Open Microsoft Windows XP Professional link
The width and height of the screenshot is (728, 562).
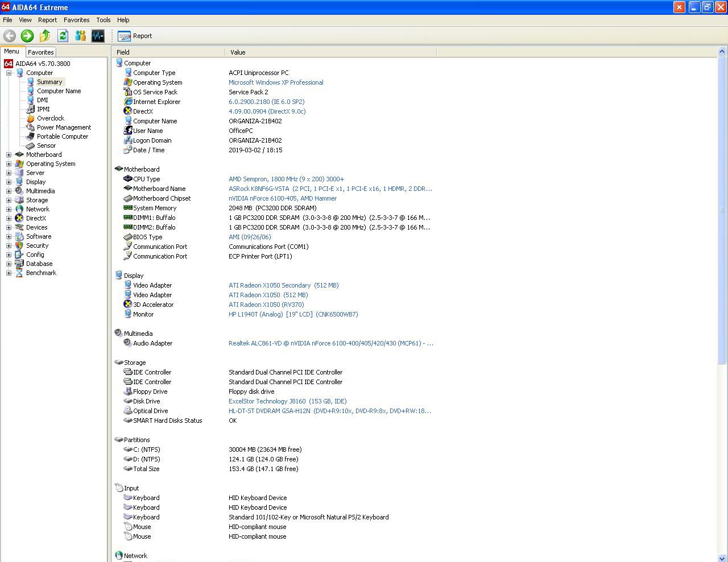276,82
